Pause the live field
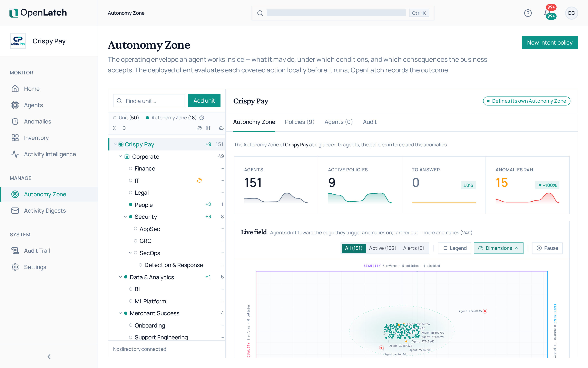Viewport: 588px width, 368px height. (547, 248)
